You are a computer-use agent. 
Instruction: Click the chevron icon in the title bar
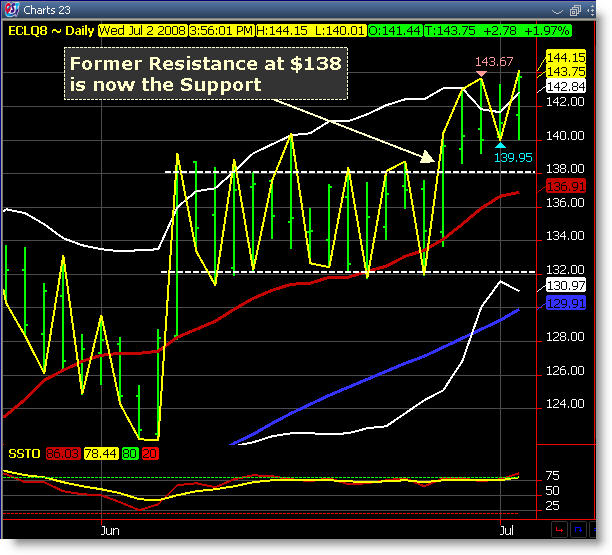(x=557, y=11)
